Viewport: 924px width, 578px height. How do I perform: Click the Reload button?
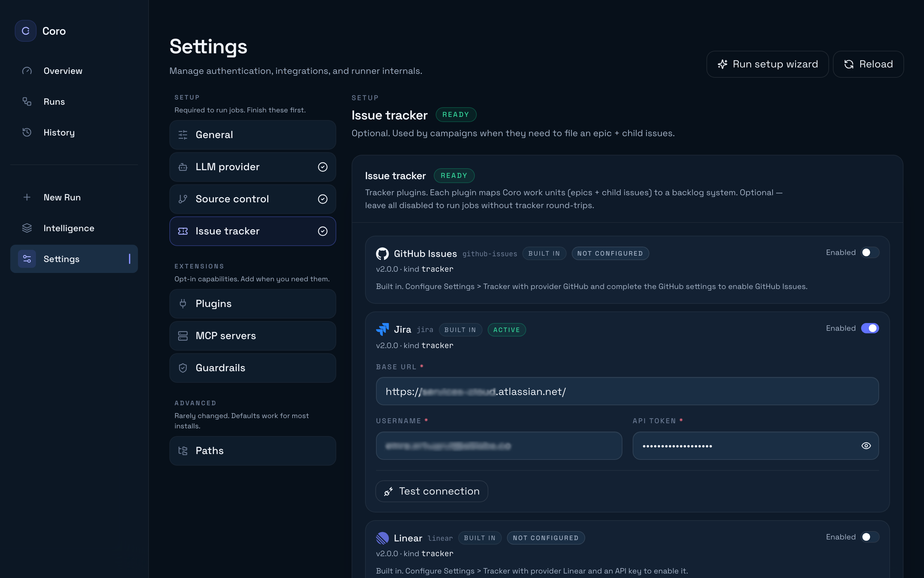(x=868, y=64)
